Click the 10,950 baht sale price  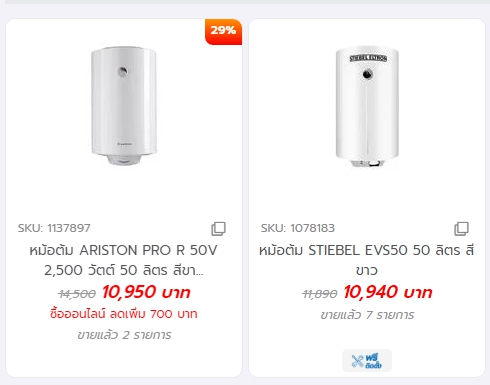click(x=146, y=292)
